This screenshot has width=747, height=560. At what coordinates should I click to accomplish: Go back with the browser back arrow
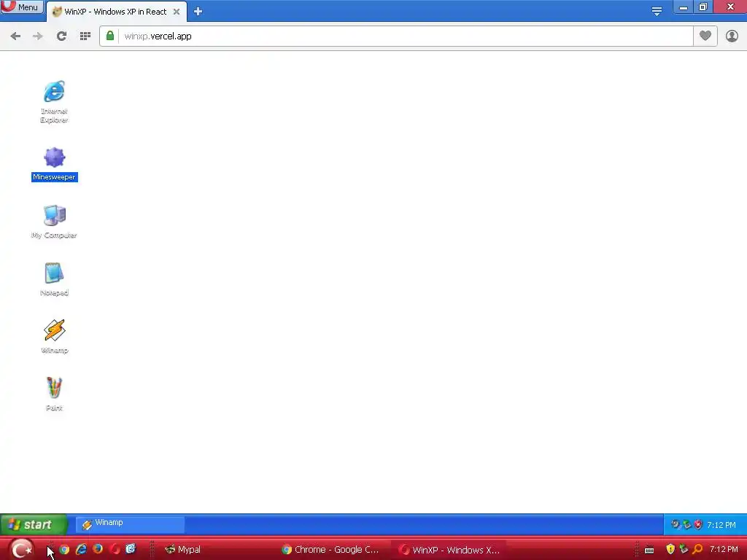[15, 36]
